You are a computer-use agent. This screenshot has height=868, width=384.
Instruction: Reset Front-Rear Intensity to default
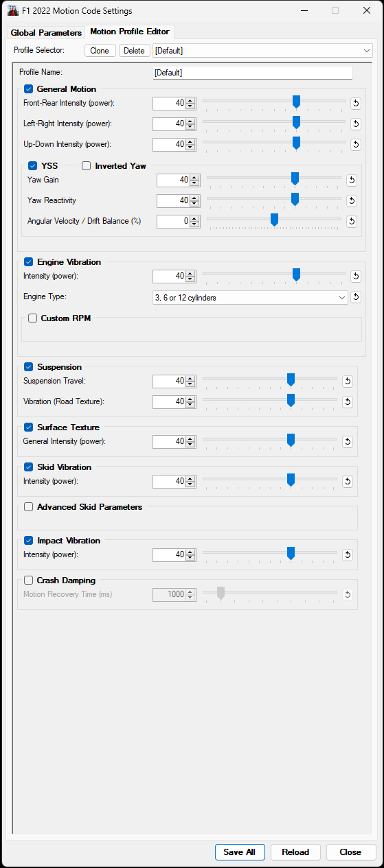(x=356, y=104)
